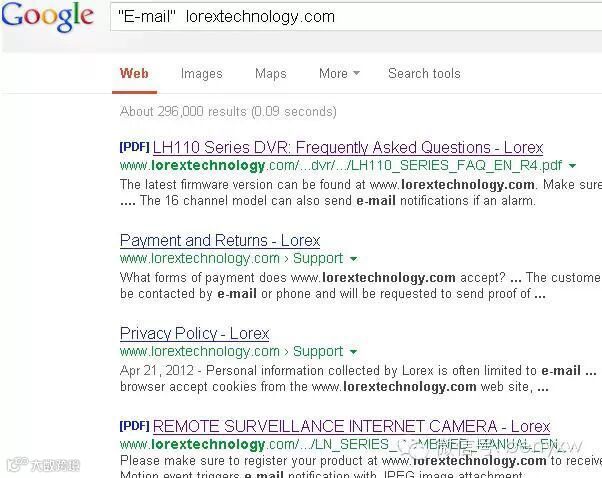
Task: Open the Privacy Policy - Lorex result
Action: 195,334
